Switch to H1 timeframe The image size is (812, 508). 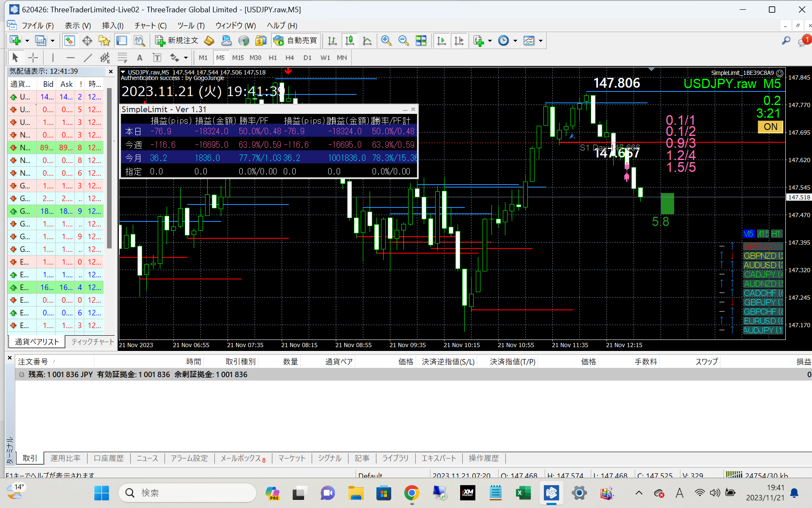point(273,58)
